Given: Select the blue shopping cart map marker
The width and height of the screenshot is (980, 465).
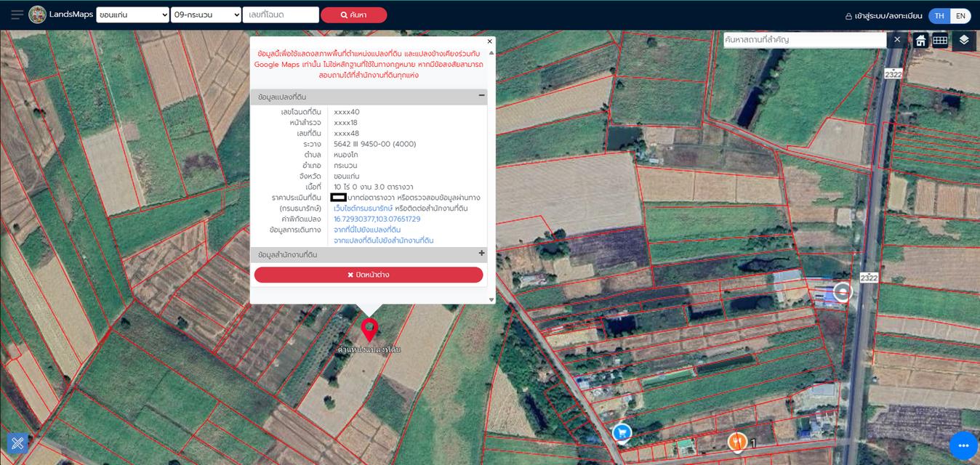Looking at the screenshot, I should click(621, 432).
